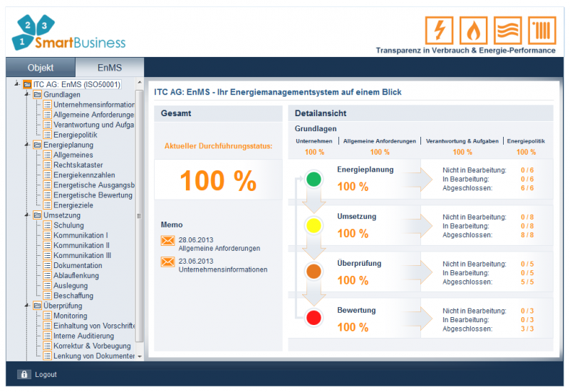Click the Energiepolitik column header
This screenshot has width=570, height=392.
[x=526, y=141]
